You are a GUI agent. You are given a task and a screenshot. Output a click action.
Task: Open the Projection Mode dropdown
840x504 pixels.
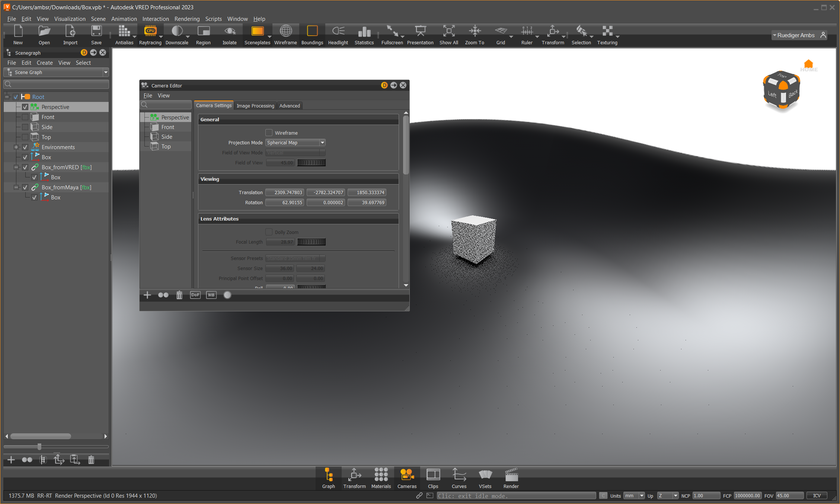tap(296, 143)
